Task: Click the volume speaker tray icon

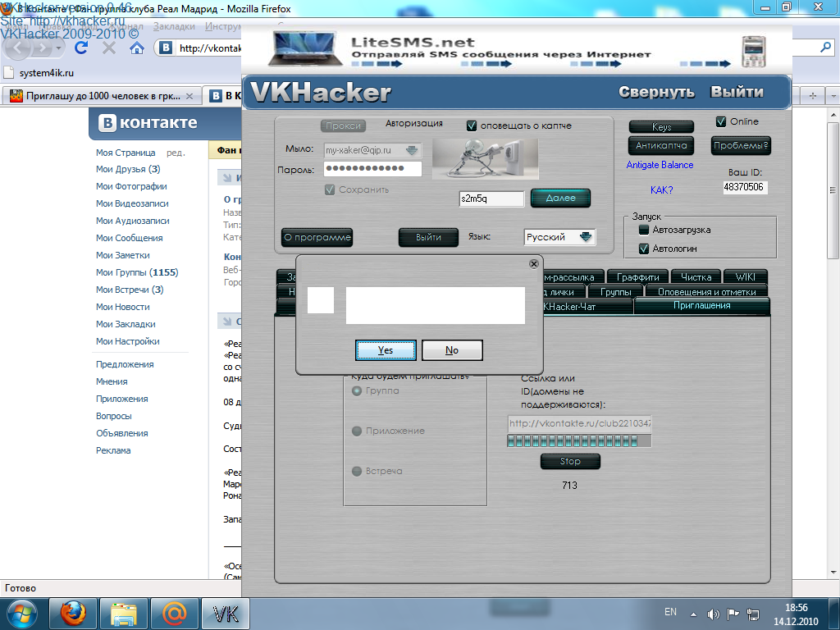Action: 713,614
